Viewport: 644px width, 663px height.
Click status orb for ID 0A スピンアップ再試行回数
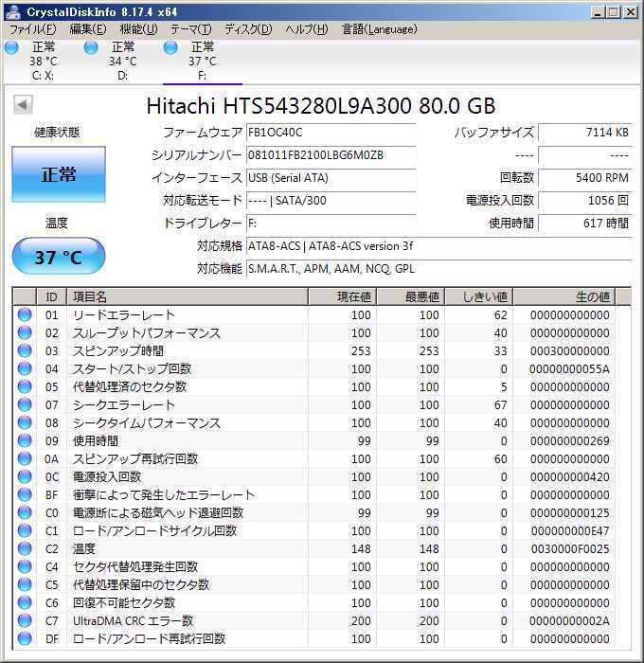point(25,457)
